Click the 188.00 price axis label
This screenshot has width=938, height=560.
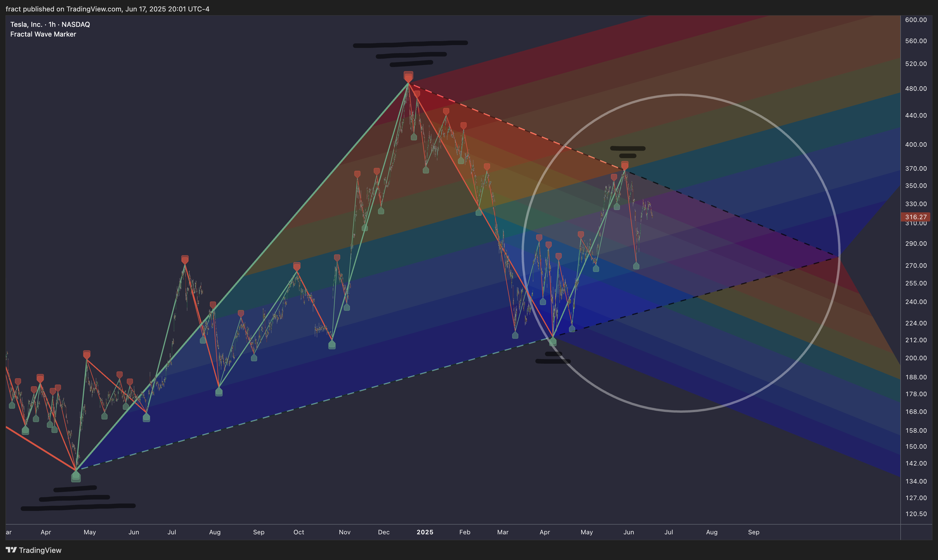(x=916, y=377)
